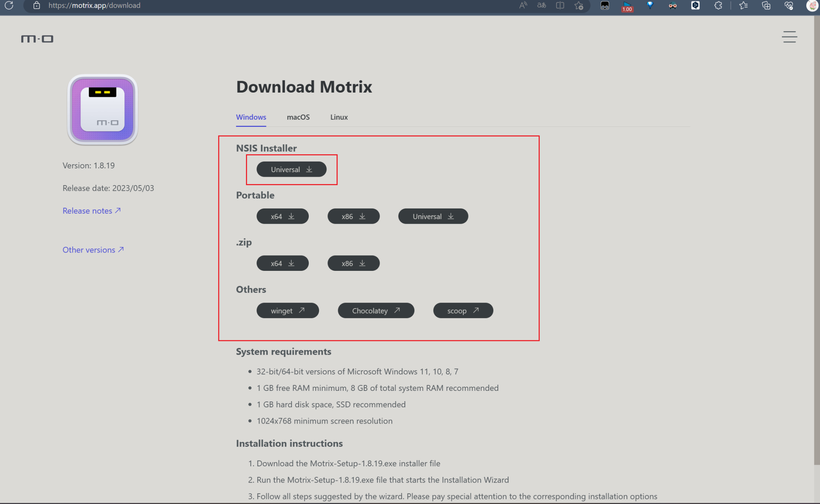Download the .zip x64 package
The width and height of the screenshot is (820, 504).
(x=282, y=263)
